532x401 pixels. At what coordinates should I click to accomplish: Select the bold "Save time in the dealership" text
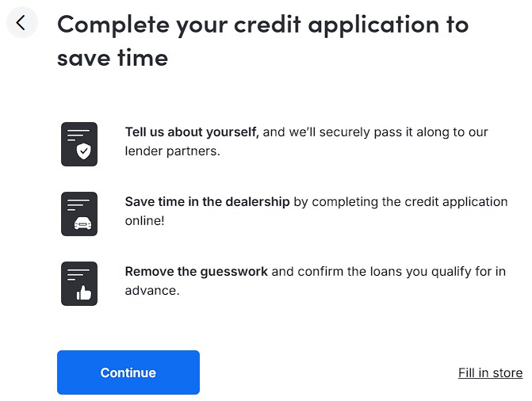(x=208, y=202)
